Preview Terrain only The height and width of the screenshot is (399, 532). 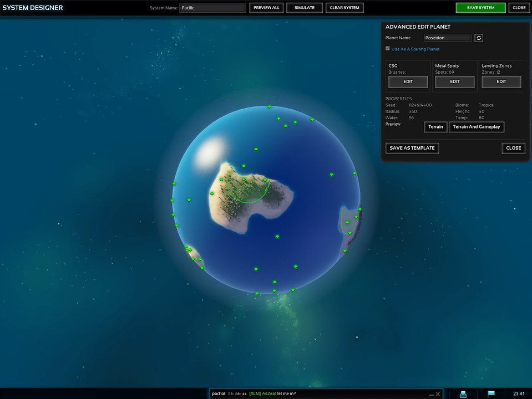[x=435, y=127]
